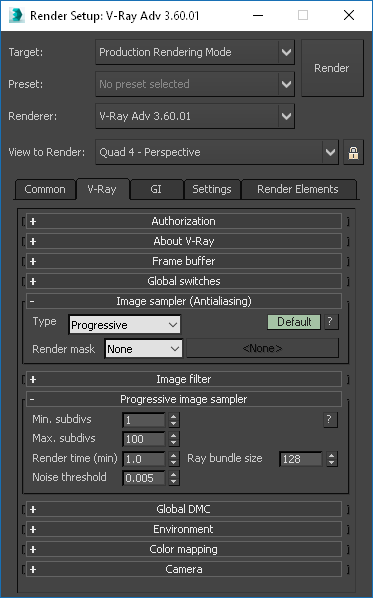The width and height of the screenshot is (373, 598).
Task: Toggle the View to Render lock icon
Action: click(353, 152)
